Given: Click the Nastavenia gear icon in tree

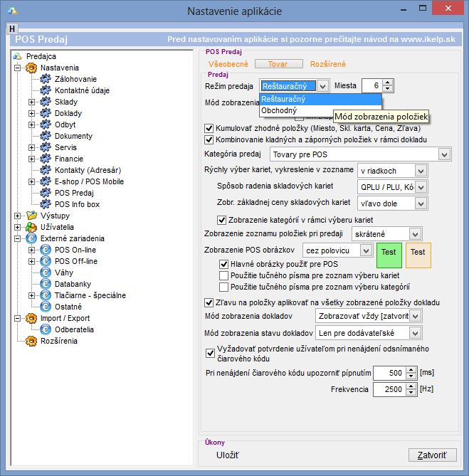Looking at the screenshot, I should (x=31, y=68).
